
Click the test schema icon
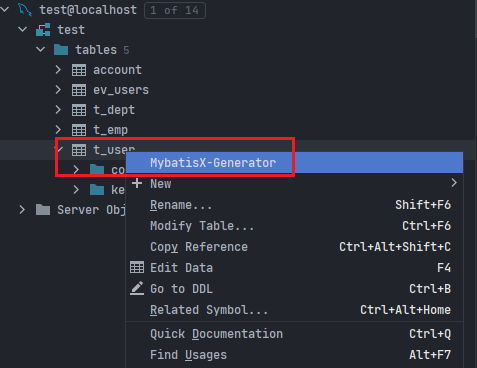point(43,30)
